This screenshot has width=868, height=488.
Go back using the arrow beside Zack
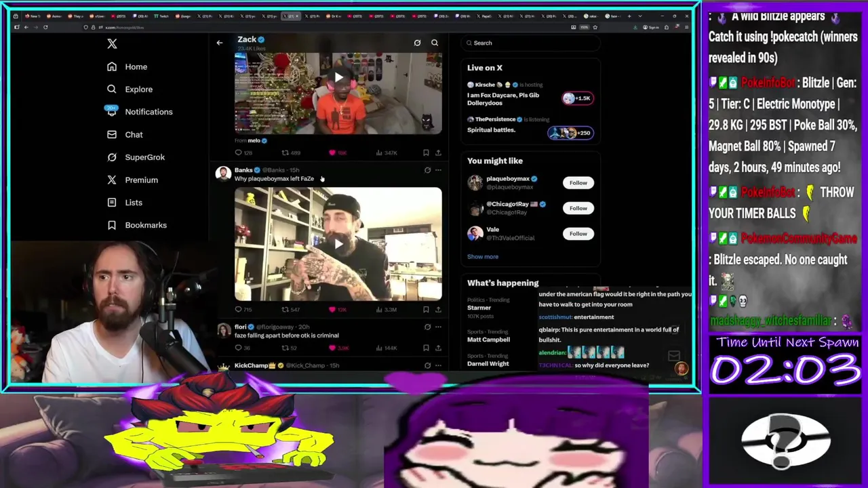219,43
